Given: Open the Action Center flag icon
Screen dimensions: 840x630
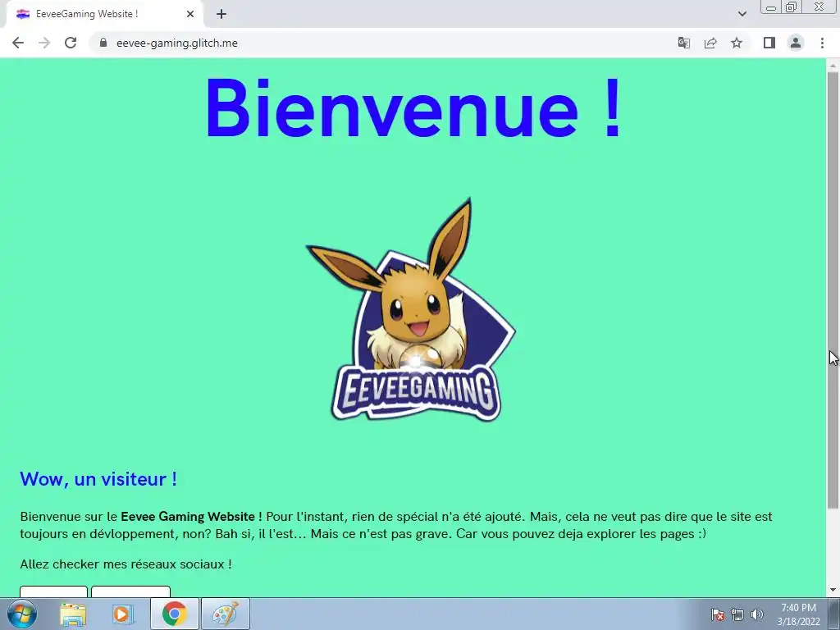Looking at the screenshot, I should point(718,614).
